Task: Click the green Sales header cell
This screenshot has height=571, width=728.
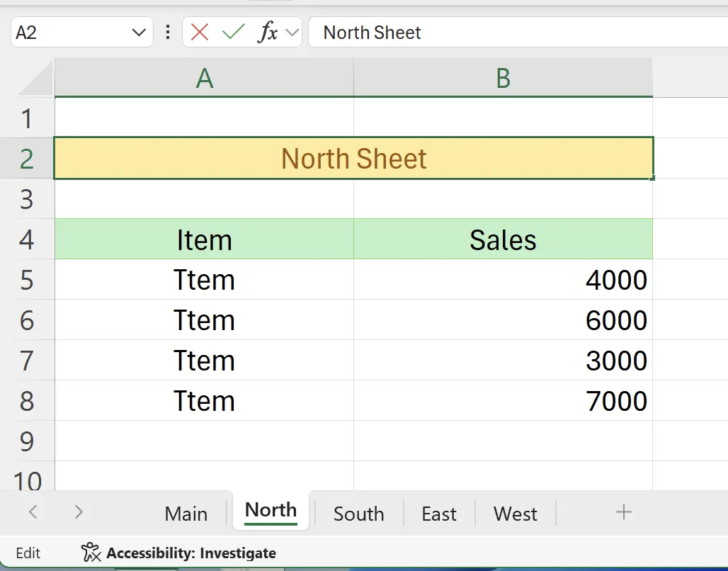Action: 503,240
